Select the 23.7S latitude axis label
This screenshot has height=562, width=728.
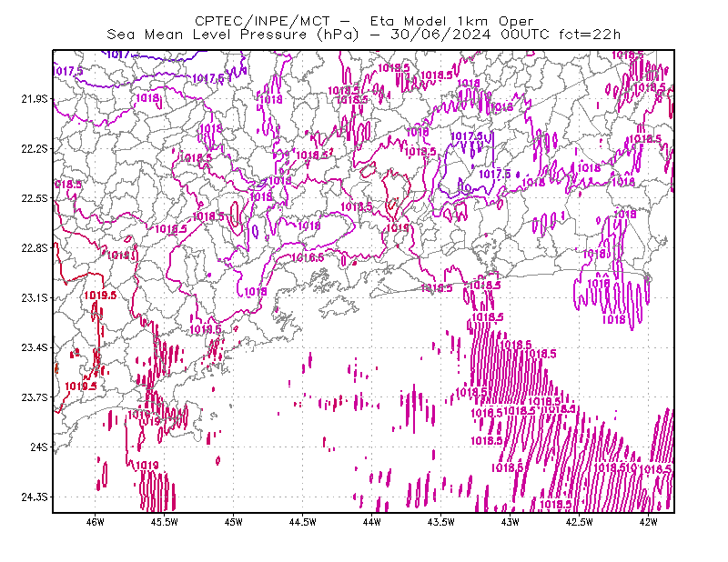35,397
